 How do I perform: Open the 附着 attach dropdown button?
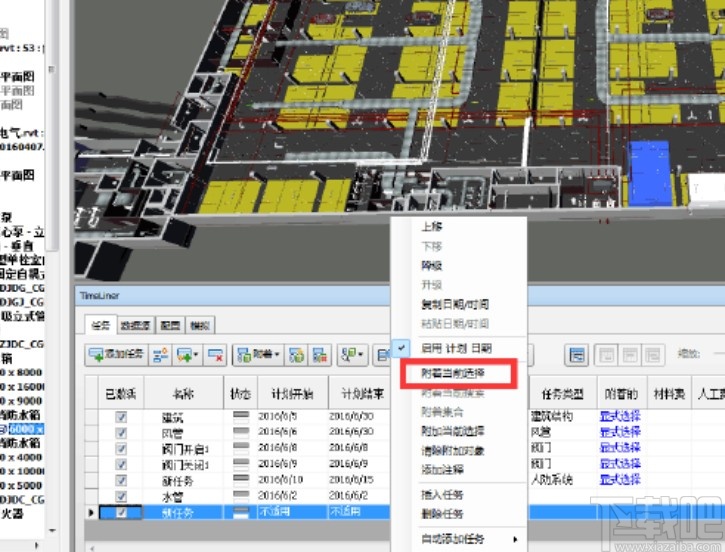click(258, 355)
